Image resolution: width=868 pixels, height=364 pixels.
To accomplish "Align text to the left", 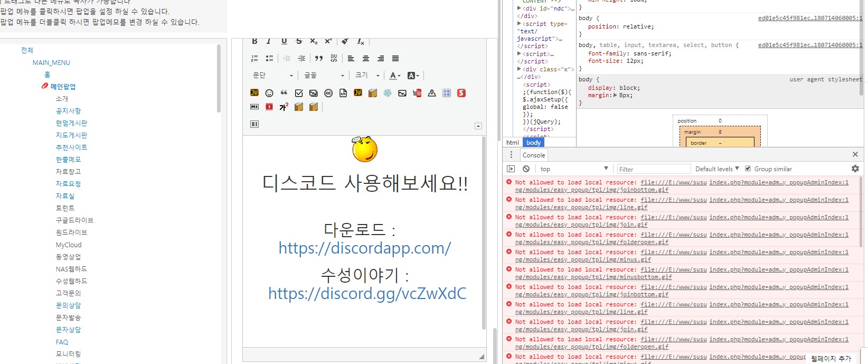I will 351,59.
